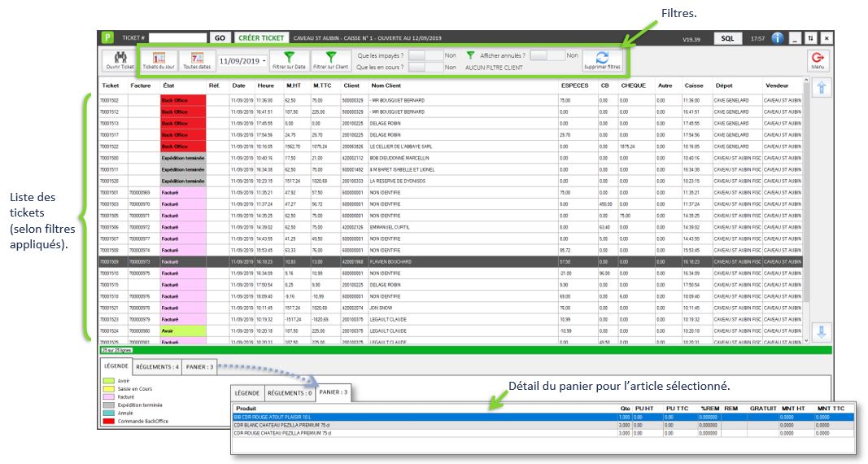
Task: Toggle the Que les en cours switch
Action: (424, 68)
